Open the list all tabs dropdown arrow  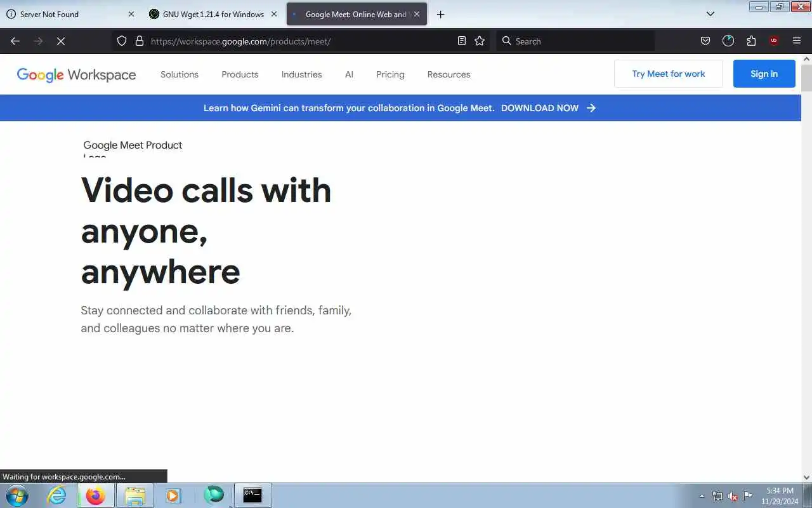tap(710, 14)
